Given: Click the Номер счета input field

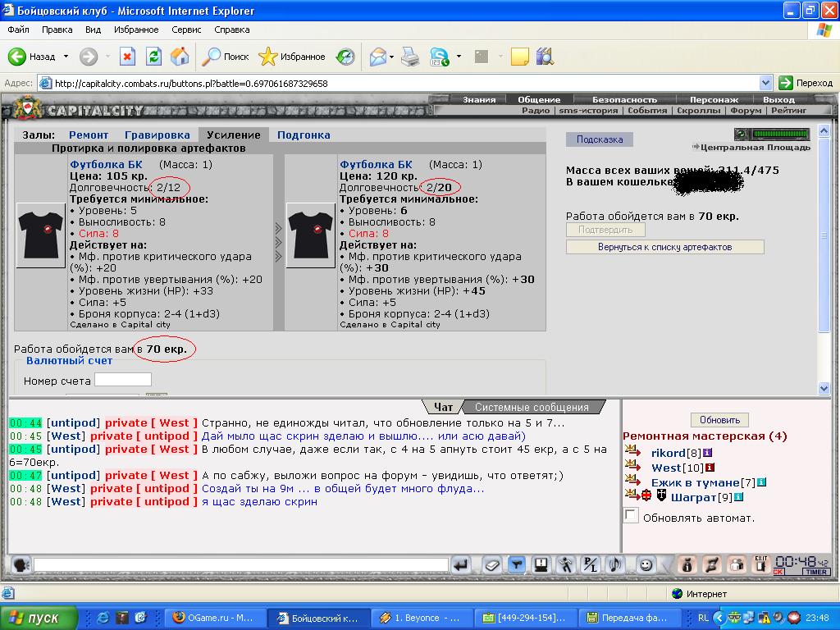Looking at the screenshot, I should coord(123,380).
